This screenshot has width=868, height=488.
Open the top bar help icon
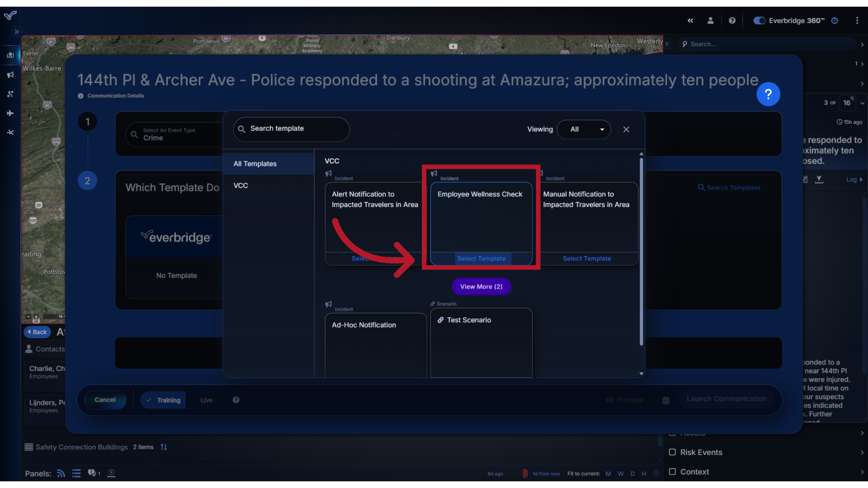[732, 21]
